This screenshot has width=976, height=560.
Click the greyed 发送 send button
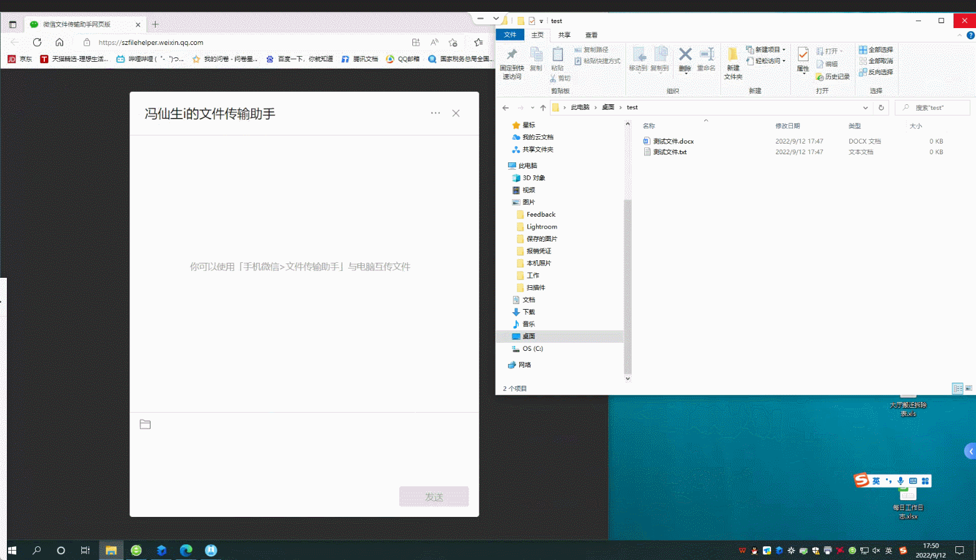(434, 497)
